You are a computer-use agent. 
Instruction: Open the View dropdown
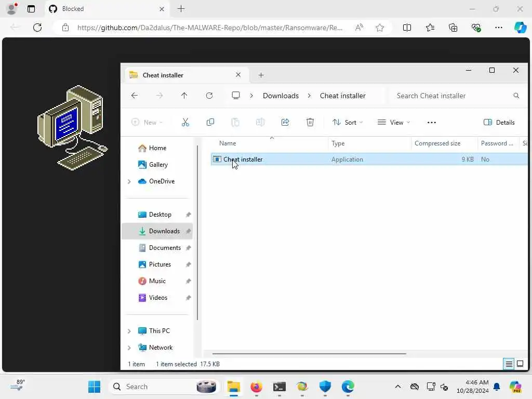(x=394, y=123)
